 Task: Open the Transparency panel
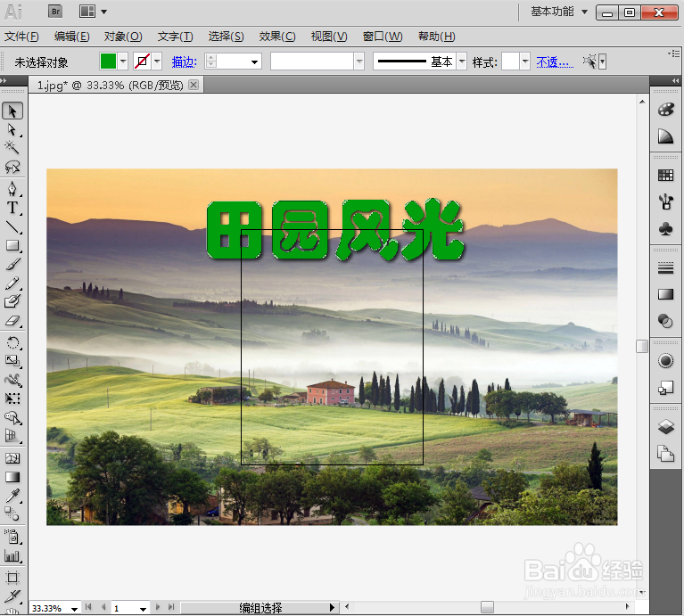tap(665, 321)
